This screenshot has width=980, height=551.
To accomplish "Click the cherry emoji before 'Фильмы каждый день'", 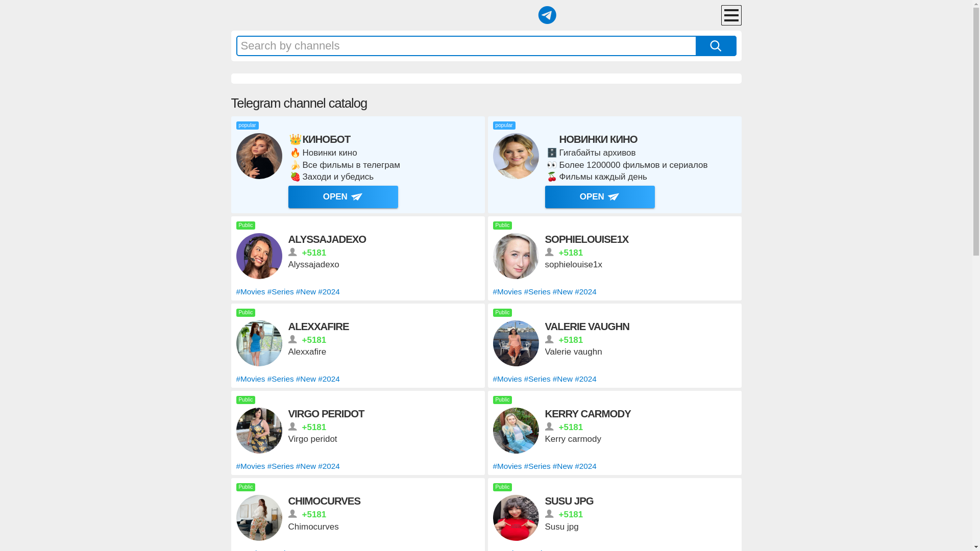I will (x=552, y=177).
